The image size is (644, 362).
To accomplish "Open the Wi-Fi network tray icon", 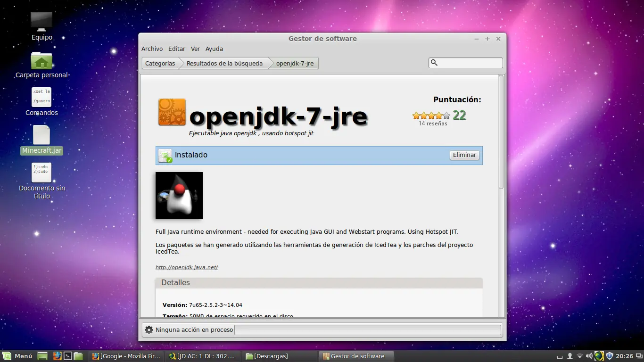I will 580,356.
